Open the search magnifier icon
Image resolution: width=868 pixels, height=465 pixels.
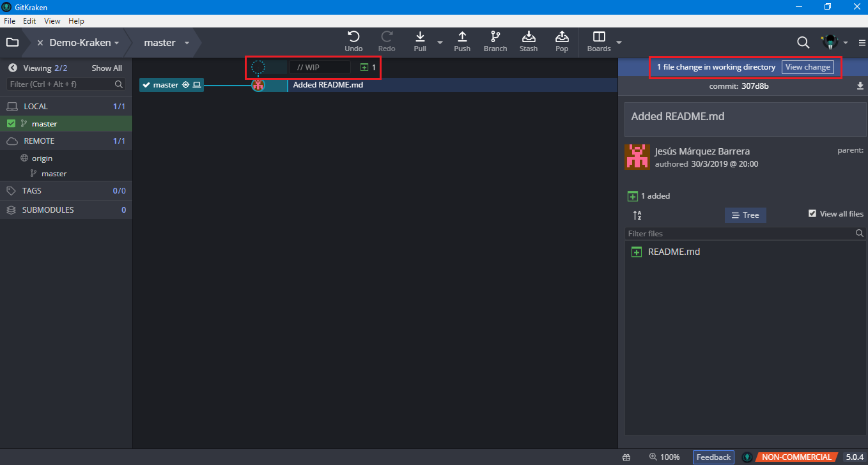(x=803, y=43)
